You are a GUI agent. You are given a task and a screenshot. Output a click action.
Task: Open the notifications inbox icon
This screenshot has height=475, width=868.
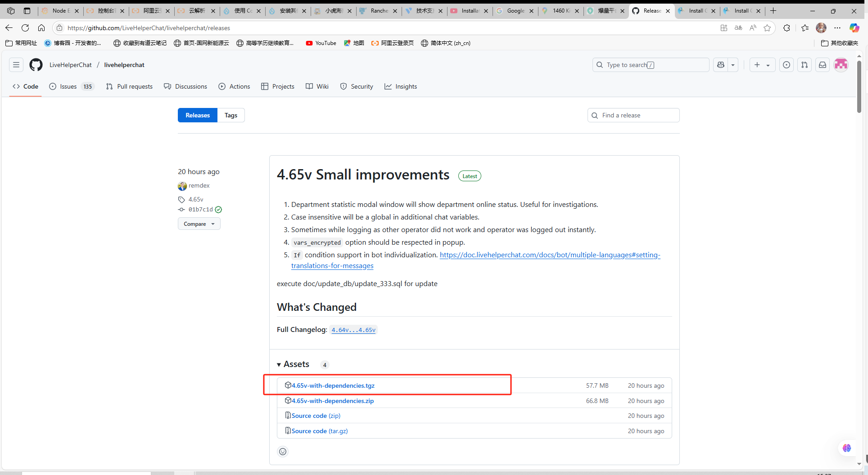(823, 65)
